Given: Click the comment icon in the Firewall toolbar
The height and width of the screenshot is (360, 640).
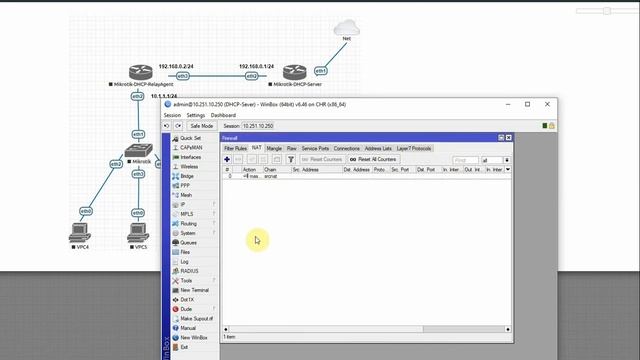Looking at the screenshot, I should 277,159.
